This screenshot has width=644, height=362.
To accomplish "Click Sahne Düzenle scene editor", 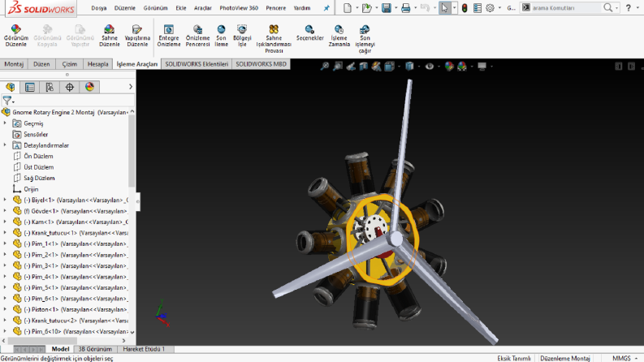I will 110,35.
